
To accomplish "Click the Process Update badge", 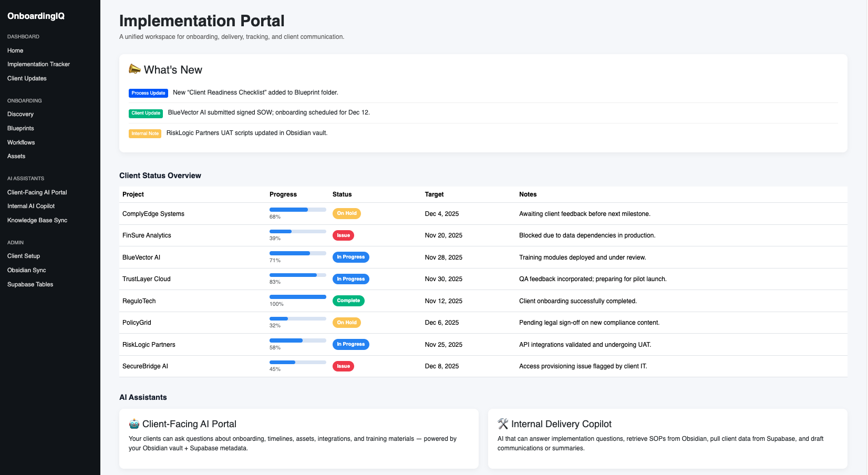I will tap(148, 93).
